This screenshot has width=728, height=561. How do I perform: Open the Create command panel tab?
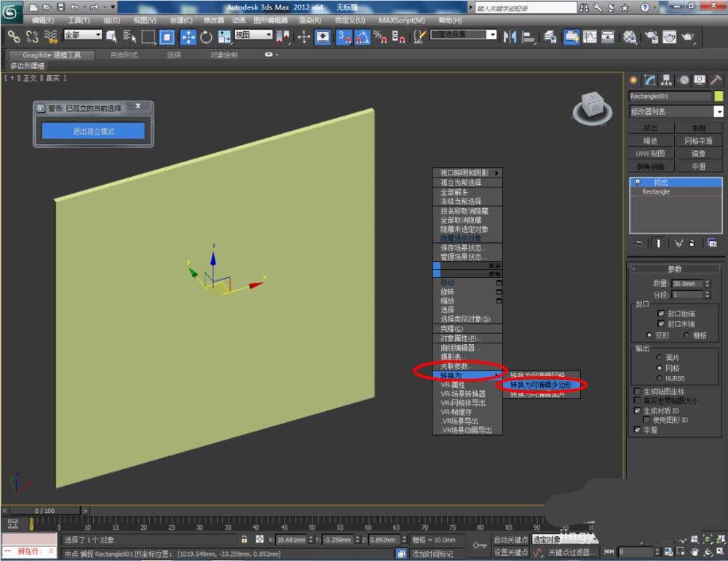633,80
